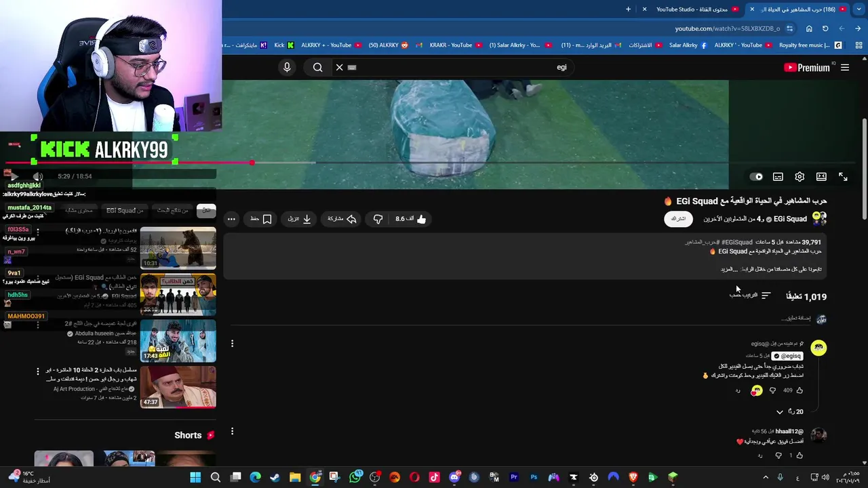This screenshot has height=488, width=868.
Task: Open the 47:37 Aj Art Production video
Action: [x=178, y=387]
